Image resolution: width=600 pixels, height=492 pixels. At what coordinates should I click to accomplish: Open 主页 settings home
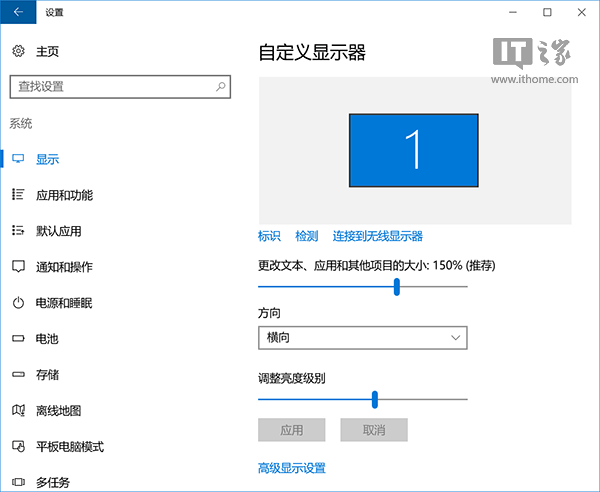[x=47, y=51]
